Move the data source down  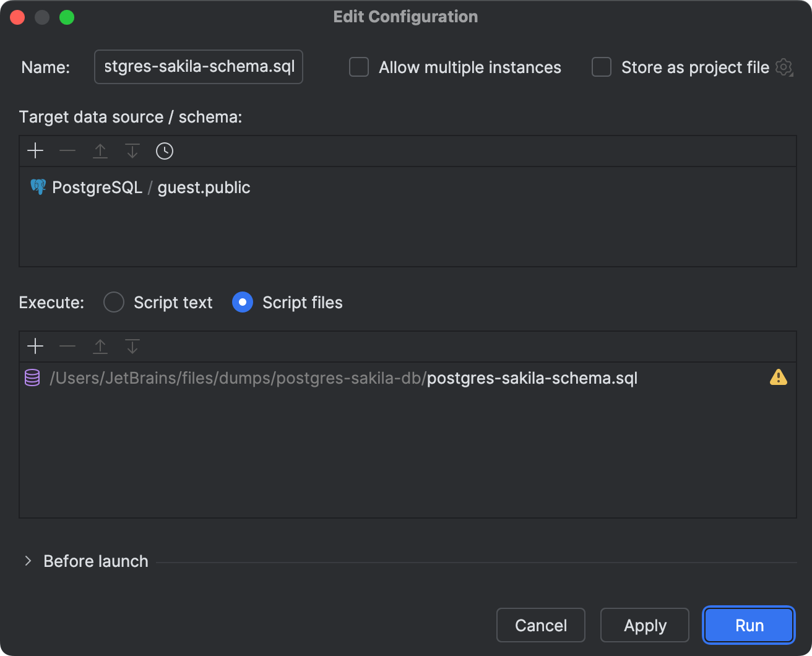click(x=132, y=150)
